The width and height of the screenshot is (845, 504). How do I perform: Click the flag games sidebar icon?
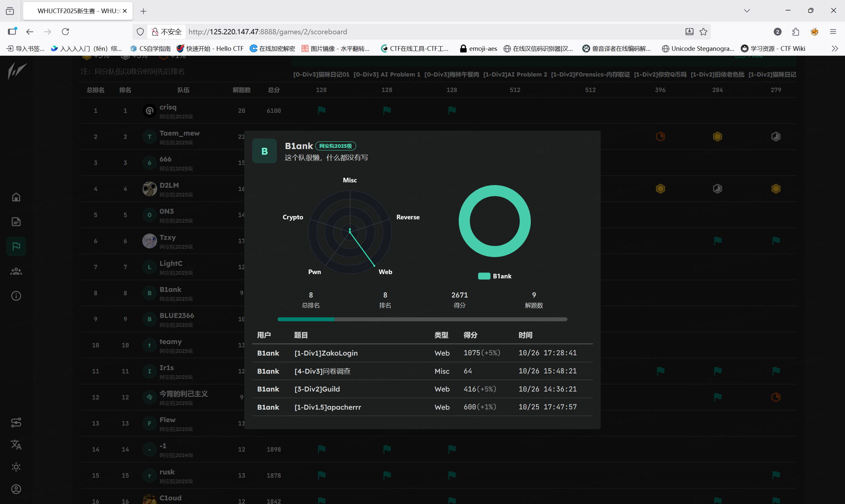[x=16, y=246]
